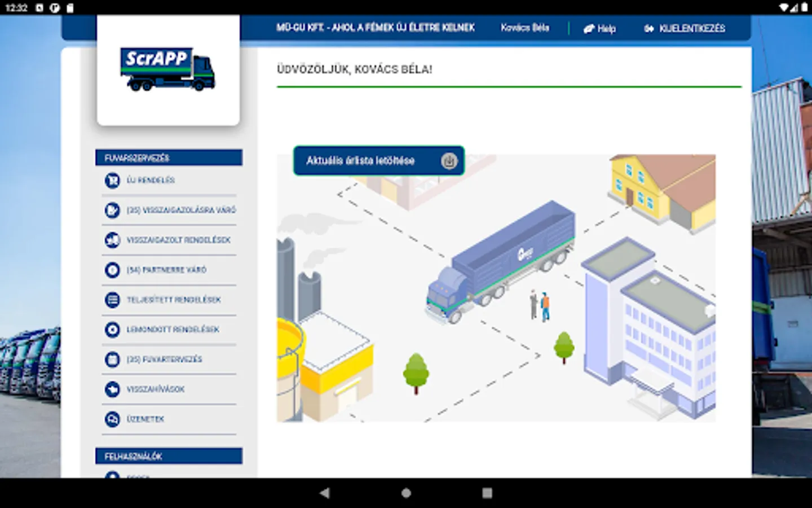The width and height of the screenshot is (812, 508).
Task: Open the Új rendelés menu item
Action: point(169,180)
